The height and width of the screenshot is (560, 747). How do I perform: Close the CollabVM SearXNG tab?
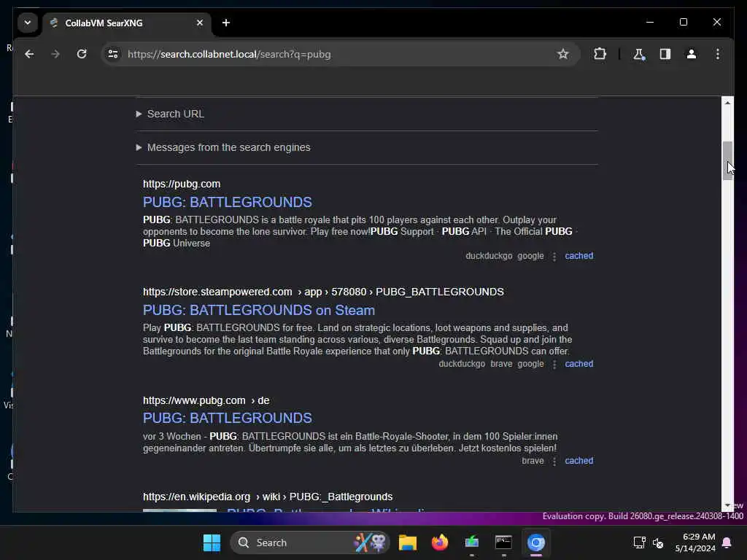tap(200, 23)
